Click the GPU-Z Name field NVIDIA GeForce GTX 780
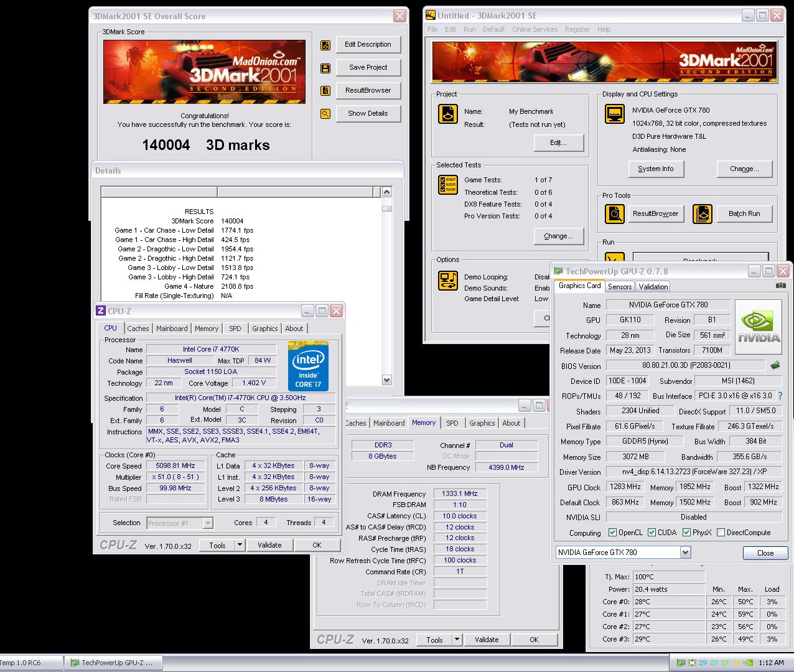The image size is (794, 672). point(668,305)
